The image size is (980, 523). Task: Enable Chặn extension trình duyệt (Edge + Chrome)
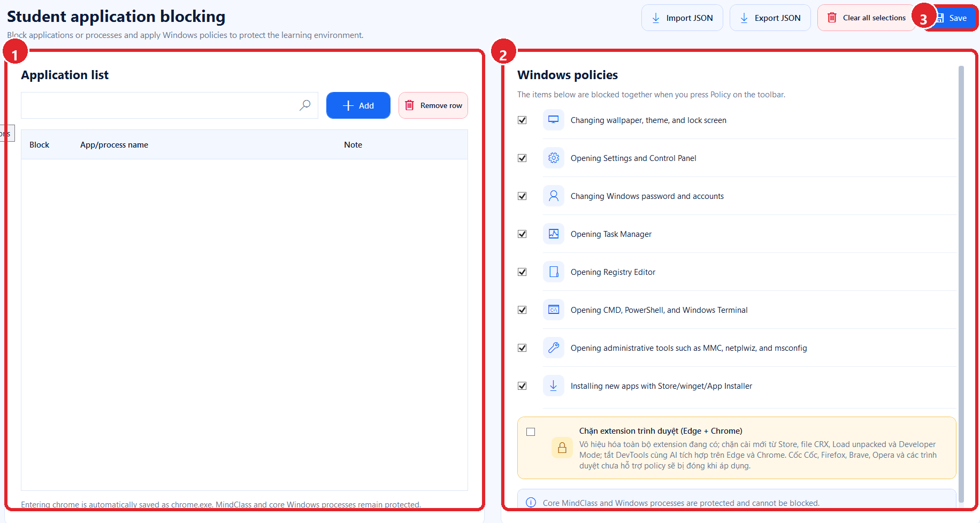tap(531, 432)
